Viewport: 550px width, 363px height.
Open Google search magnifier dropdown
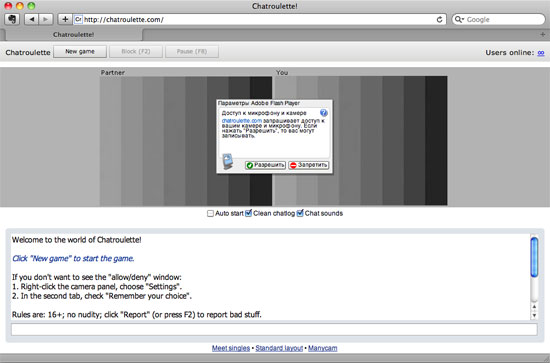(x=459, y=19)
